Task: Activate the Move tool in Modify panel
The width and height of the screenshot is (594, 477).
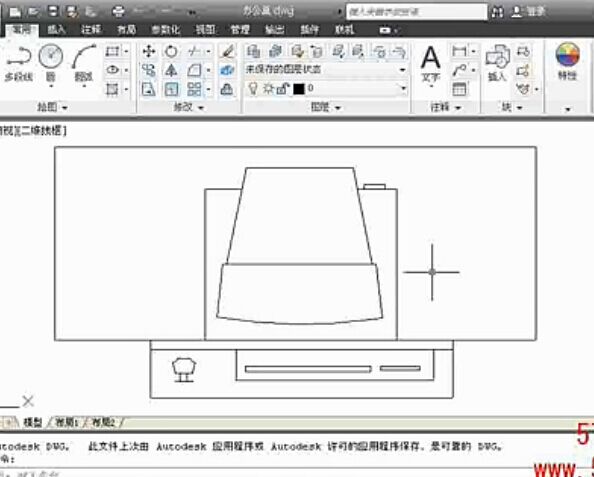Action: pyautogui.click(x=148, y=51)
